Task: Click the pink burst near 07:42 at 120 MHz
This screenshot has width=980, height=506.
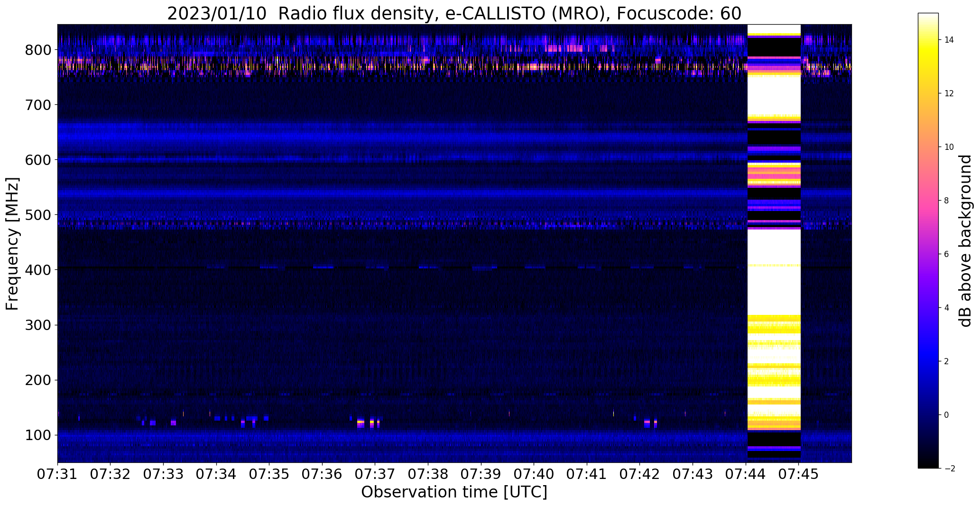Action: click(647, 422)
